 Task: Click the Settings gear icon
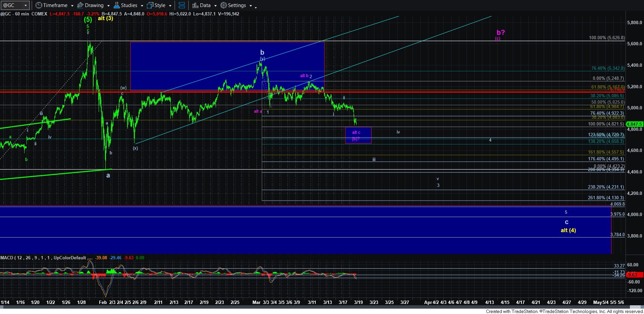point(224,5)
